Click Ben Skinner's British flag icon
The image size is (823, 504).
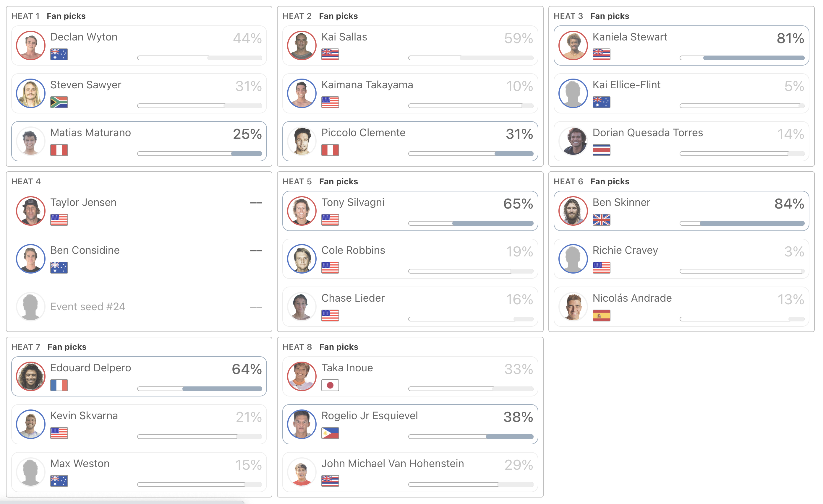tap(601, 220)
